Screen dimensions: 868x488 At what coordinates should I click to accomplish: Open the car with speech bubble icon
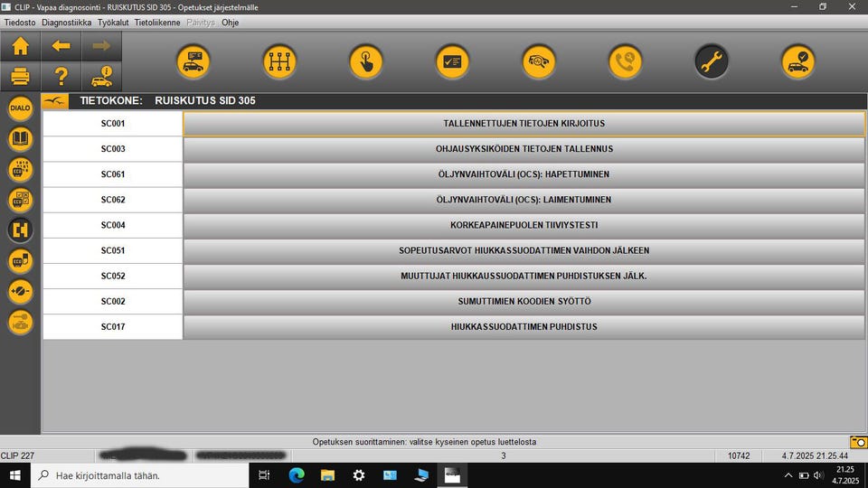click(x=193, y=61)
